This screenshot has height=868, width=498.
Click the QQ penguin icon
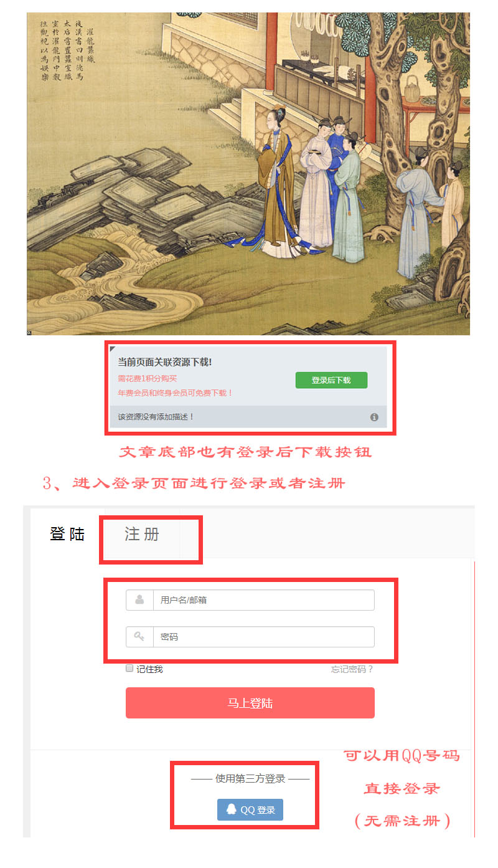[232, 809]
